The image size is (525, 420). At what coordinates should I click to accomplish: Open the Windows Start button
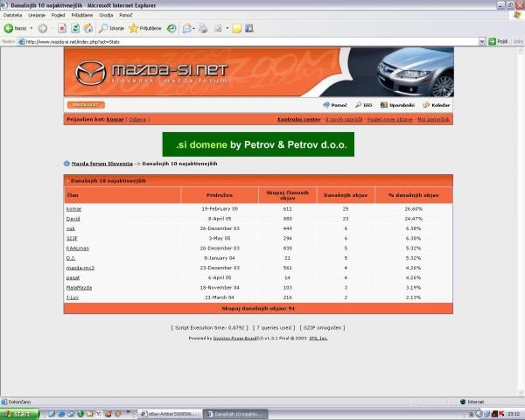pyautogui.click(x=16, y=413)
